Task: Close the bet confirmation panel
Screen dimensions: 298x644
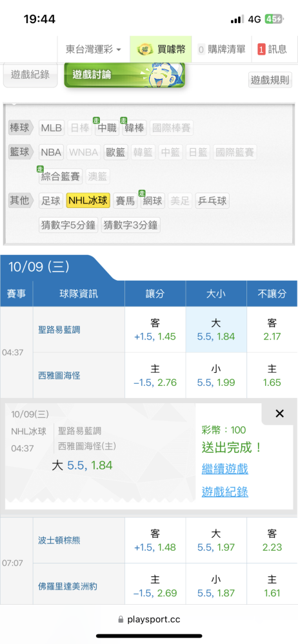Action: tap(279, 413)
